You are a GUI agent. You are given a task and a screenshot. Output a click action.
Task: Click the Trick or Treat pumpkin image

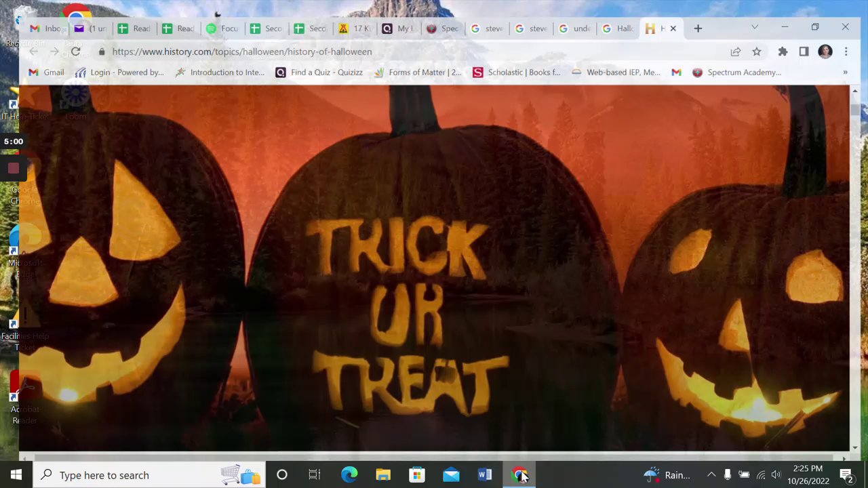434,268
